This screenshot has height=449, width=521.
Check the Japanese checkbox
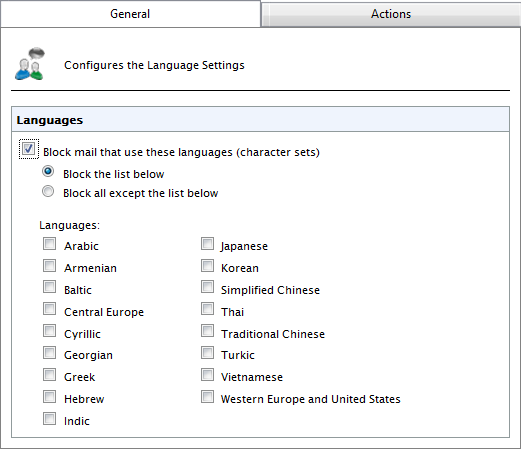[x=207, y=244]
